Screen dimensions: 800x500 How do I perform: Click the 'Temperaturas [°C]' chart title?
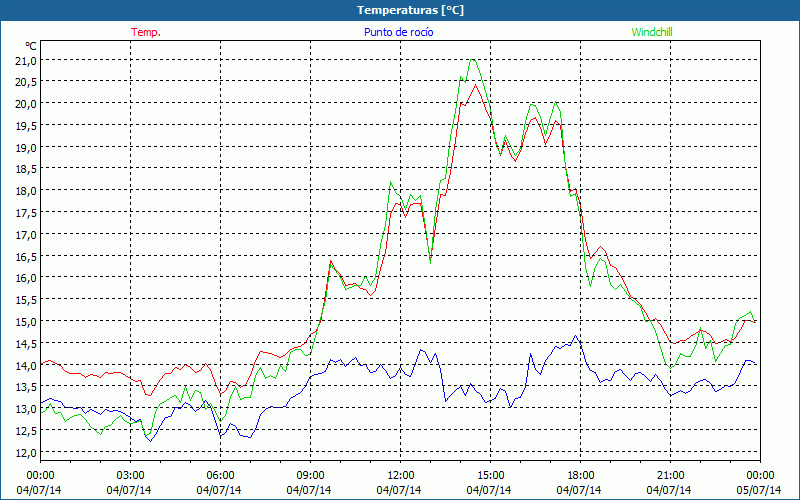point(410,10)
